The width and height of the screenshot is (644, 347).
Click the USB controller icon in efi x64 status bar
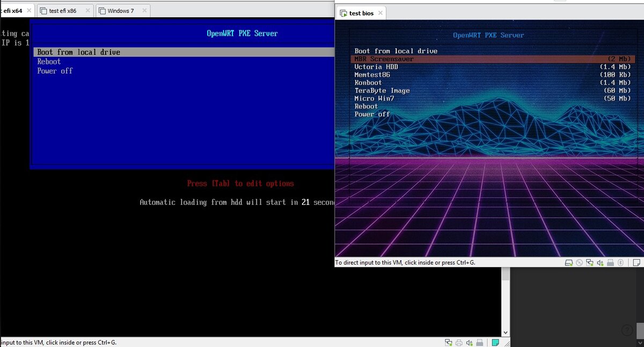tap(479, 342)
